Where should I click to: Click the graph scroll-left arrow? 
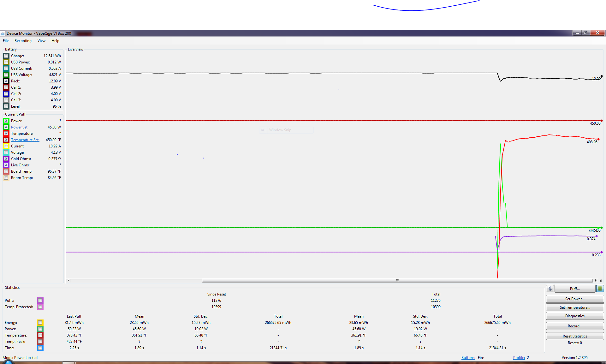tap(68, 280)
